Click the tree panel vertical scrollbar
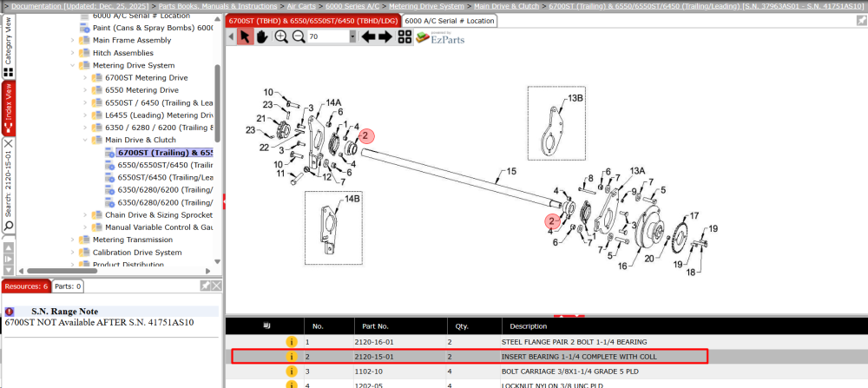The image size is (868, 388). 218,102
